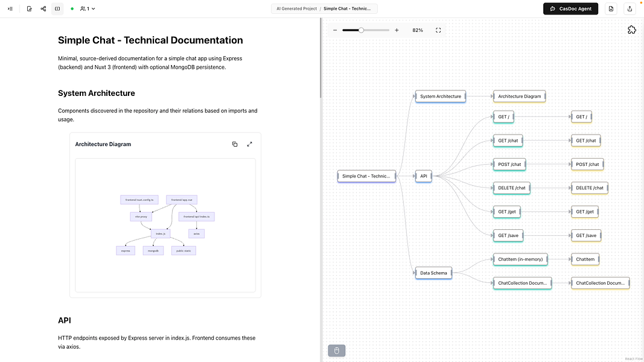The width and height of the screenshot is (644, 362).
Task: Select the Architecture Diagram node
Action: (520, 97)
